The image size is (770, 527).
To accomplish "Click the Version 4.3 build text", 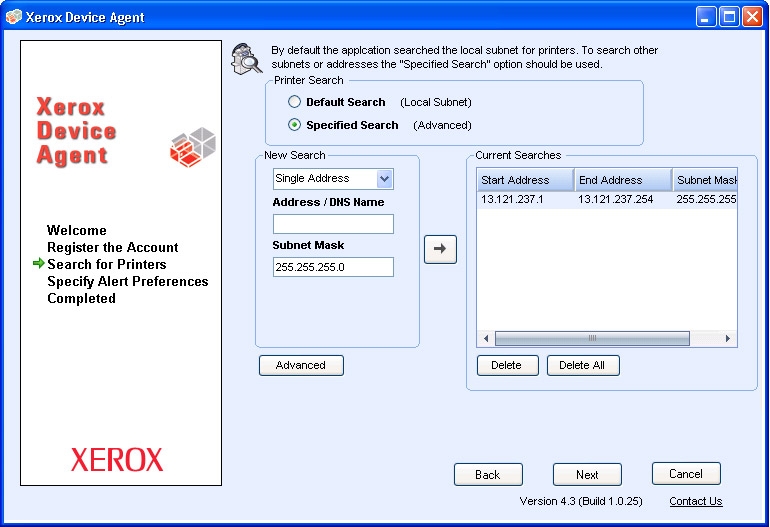I will click(581, 501).
